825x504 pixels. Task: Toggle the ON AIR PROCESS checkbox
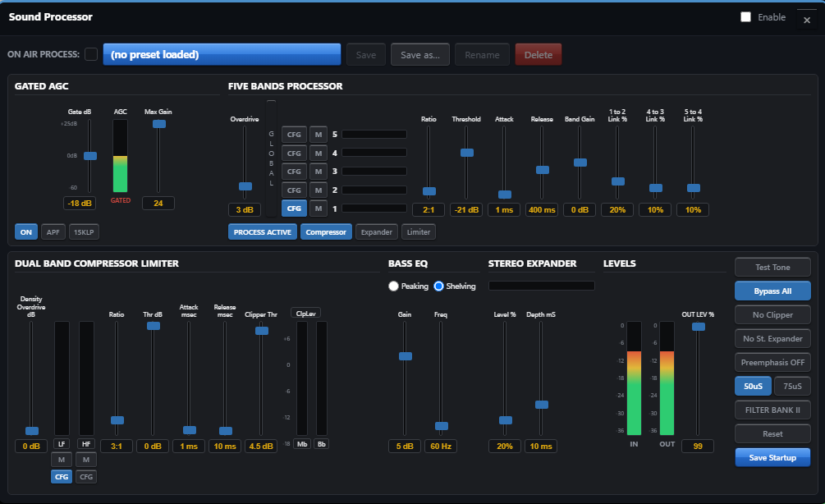pos(91,54)
